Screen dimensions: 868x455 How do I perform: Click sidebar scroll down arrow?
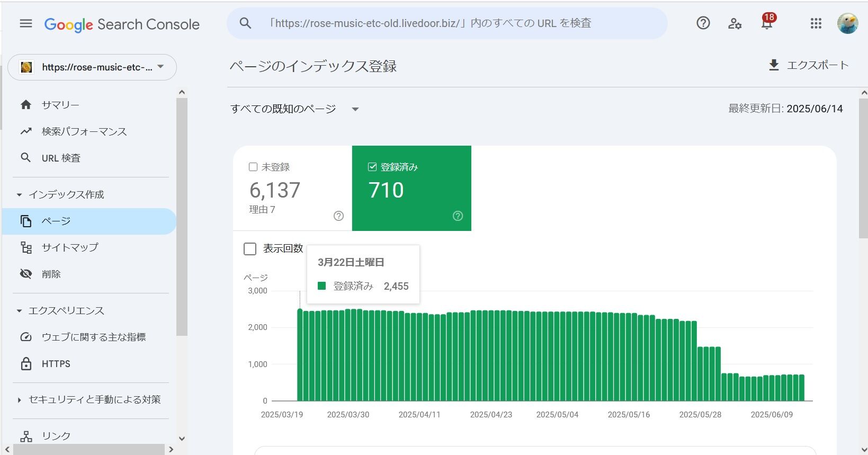pyautogui.click(x=182, y=439)
